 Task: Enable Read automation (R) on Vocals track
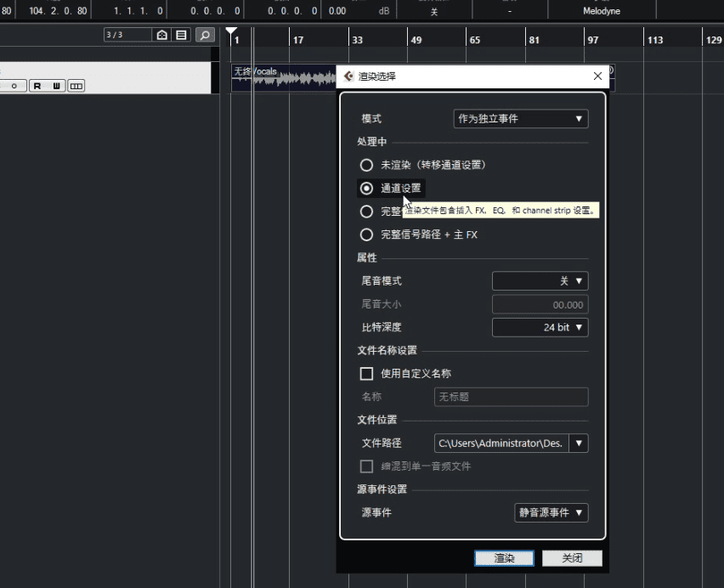coord(38,86)
